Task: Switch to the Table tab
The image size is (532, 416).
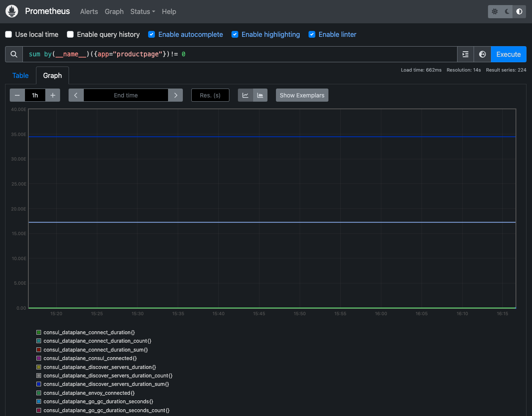Action: (20, 75)
